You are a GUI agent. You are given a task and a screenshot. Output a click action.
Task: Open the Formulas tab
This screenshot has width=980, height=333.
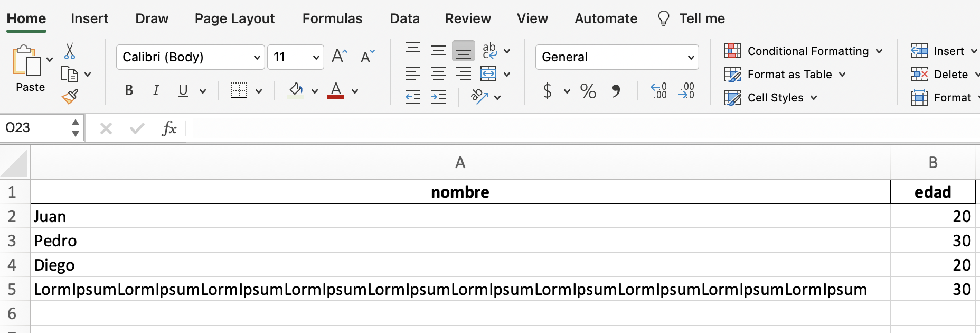click(x=333, y=18)
